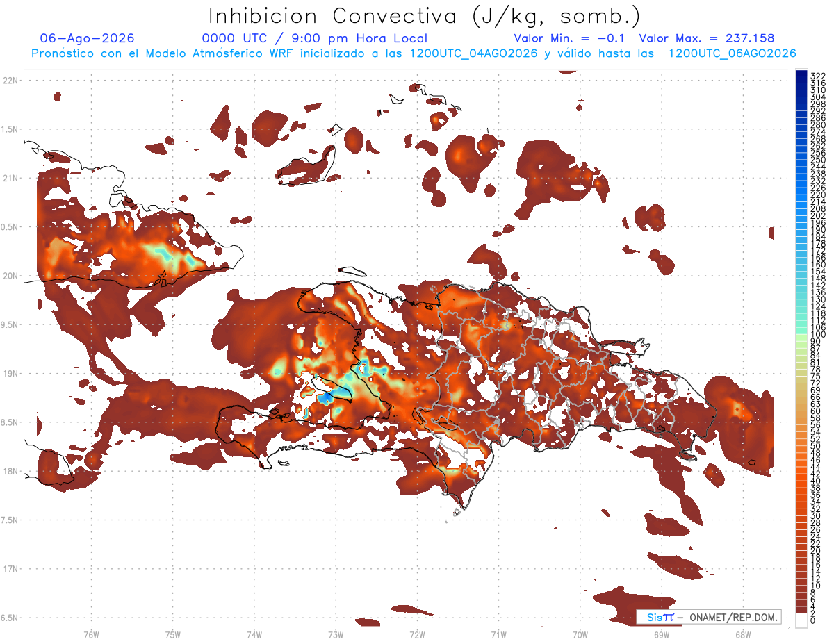The width and height of the screenshot is (834, 644).
Task: Click the clipped latitude label '1.5N'
Action: [9, 130]
